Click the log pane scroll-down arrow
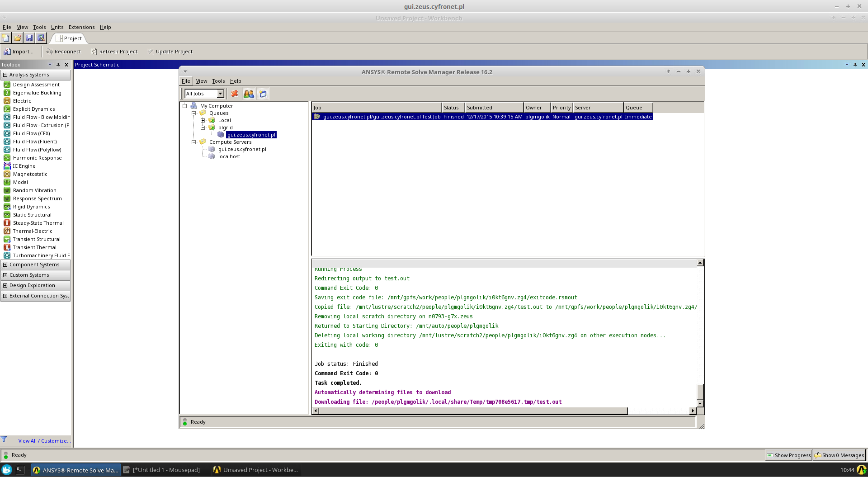 pyautogui.click(x=700, y=404)
